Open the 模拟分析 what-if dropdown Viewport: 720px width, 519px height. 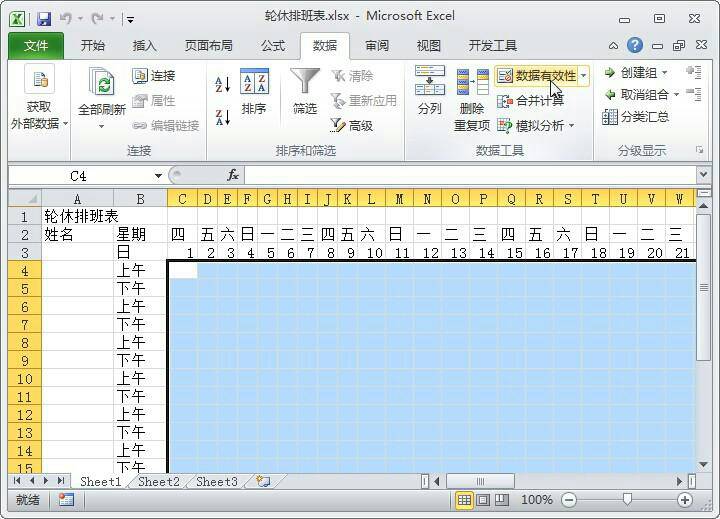[x=536, y=125]
